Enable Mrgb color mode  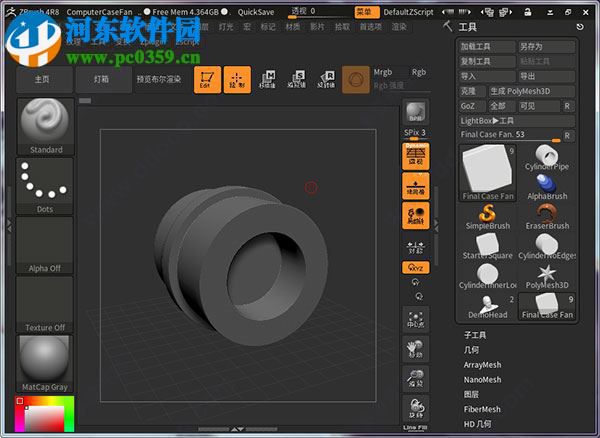click(383, 72)
